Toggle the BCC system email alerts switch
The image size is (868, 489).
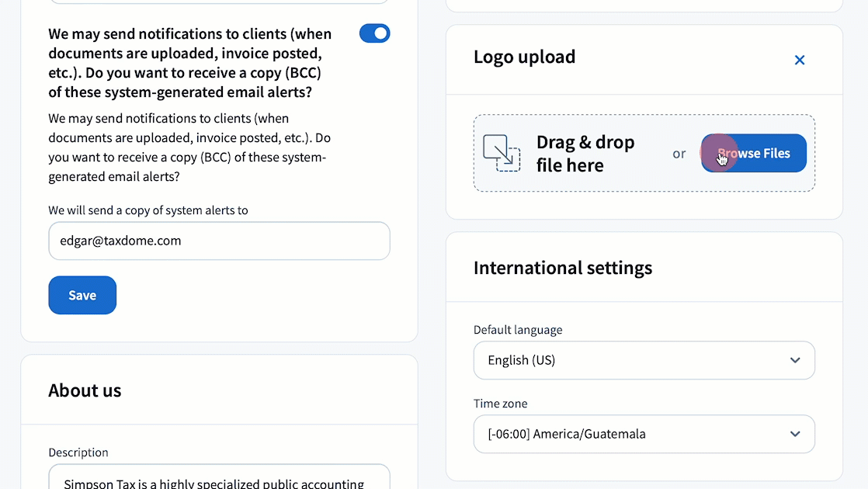pyautogui.click(x=374, y=33)
